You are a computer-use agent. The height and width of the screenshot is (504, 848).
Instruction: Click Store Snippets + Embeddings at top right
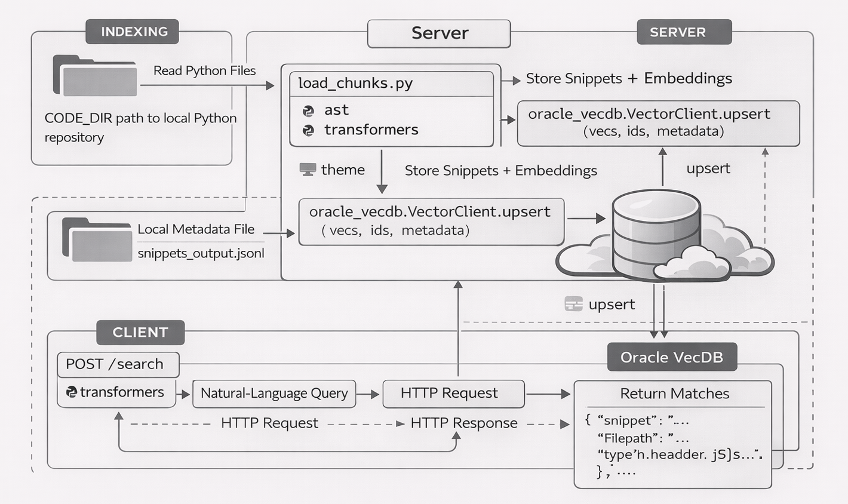coord(629,79)
